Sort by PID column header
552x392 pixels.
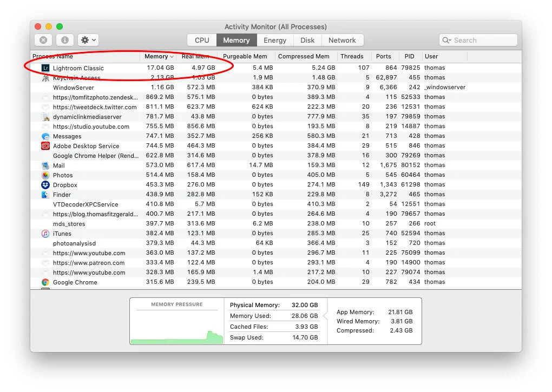pos(410,56)
